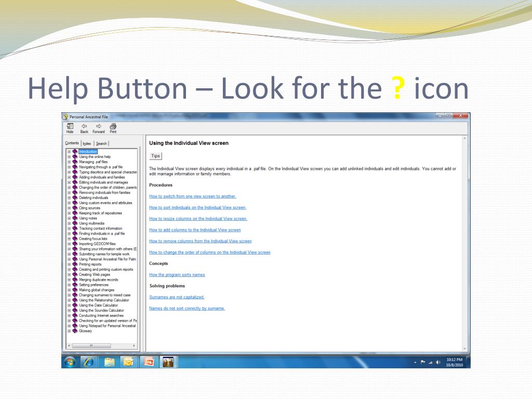Click the book icon beside Setting preferences

pyautogui.click(x=75, y=285)
